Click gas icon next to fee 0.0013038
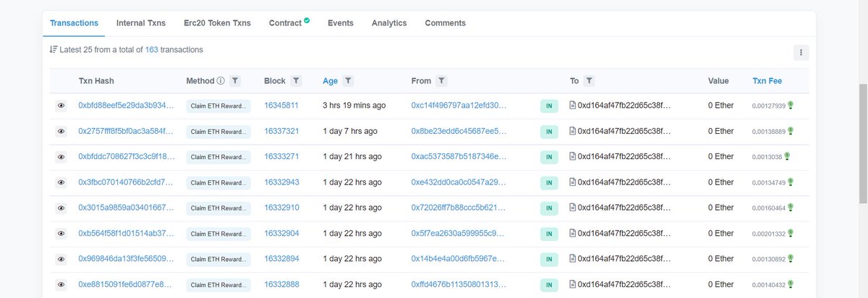Image resolution: width=868 pixels, height=298 pixels. tap(787, 156)
